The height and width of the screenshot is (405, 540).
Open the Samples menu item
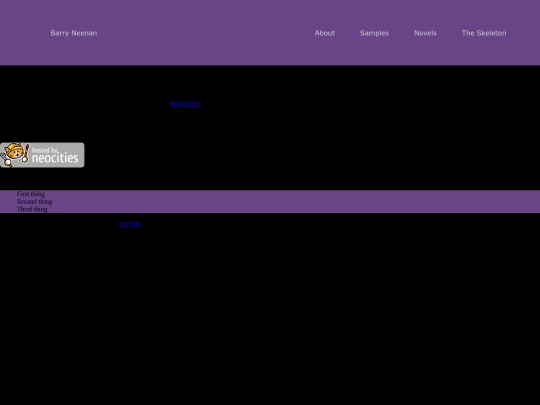click(x=374, y=33)
